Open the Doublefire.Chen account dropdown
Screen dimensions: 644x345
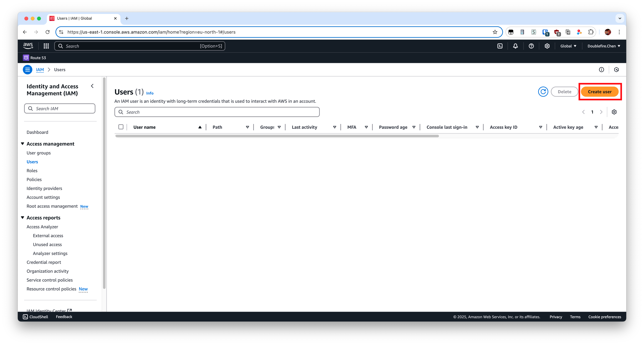coord(603,46)
